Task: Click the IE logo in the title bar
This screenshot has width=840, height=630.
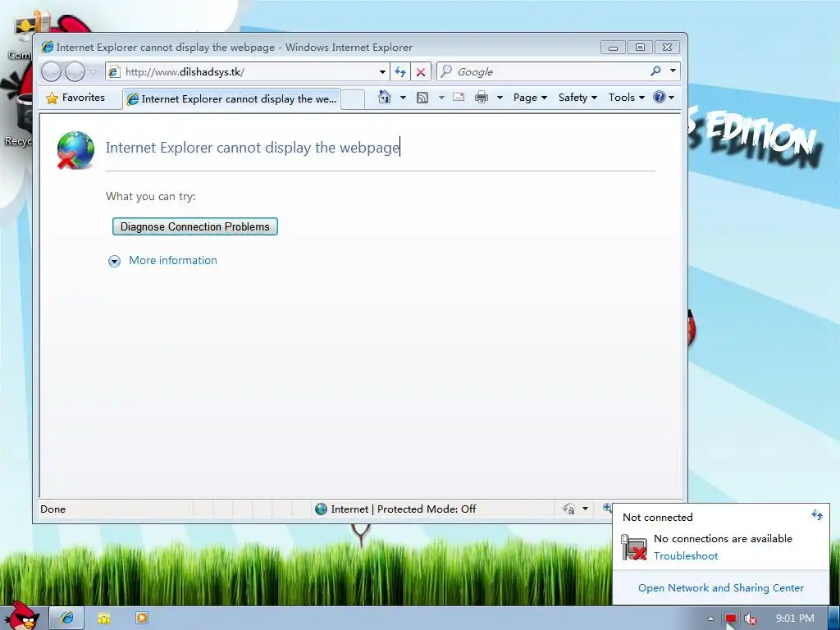Action: pyautogui.click(x=47, y=47)
